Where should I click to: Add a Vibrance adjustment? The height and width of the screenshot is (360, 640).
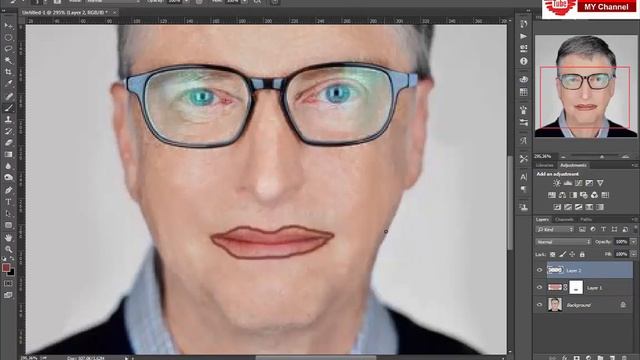(x=600, y=183)
